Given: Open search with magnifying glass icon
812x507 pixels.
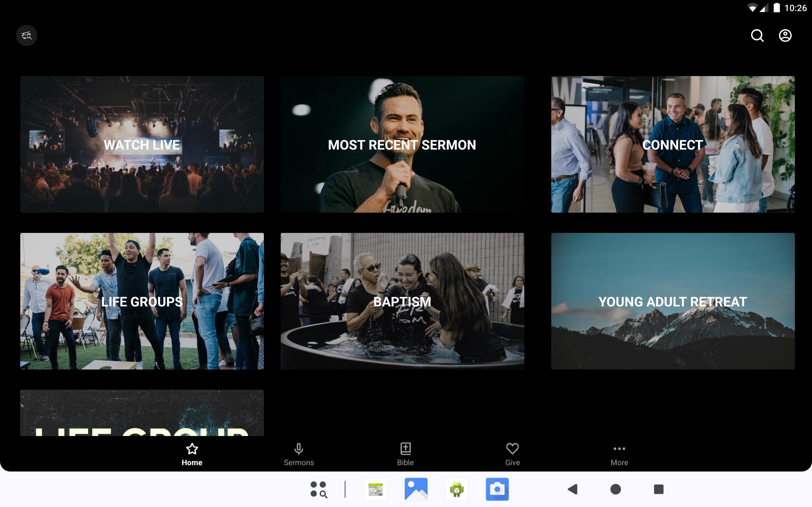Looking at the screenshot, I should [x=757, y=35].
